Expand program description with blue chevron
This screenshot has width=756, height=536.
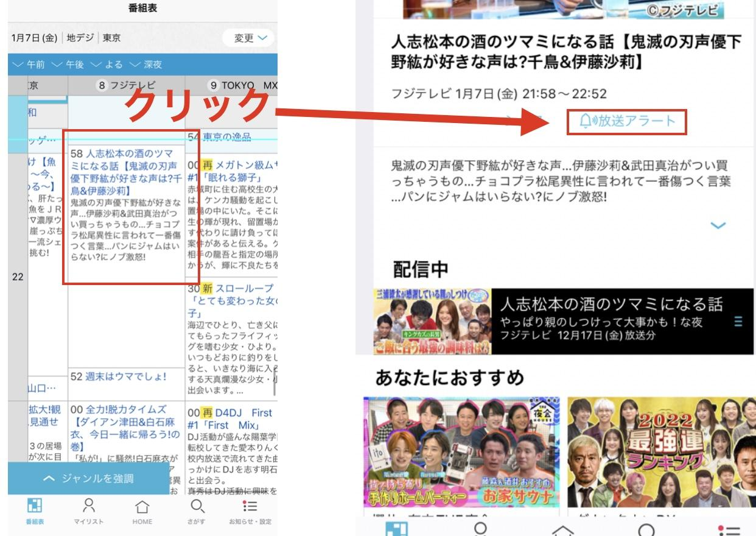click(718, 225)
